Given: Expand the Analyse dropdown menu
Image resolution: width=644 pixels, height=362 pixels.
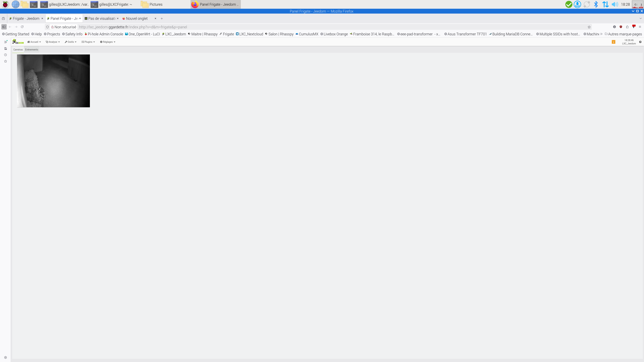Looking at the screenshot, I should [53, 42].
